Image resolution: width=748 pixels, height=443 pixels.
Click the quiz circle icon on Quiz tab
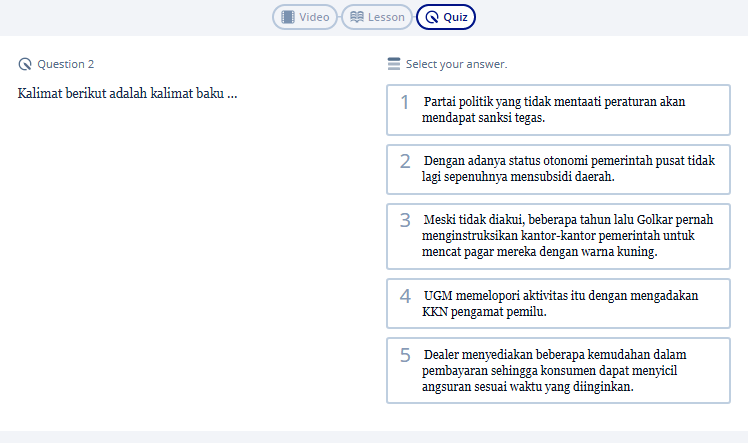tap(432, 17)
